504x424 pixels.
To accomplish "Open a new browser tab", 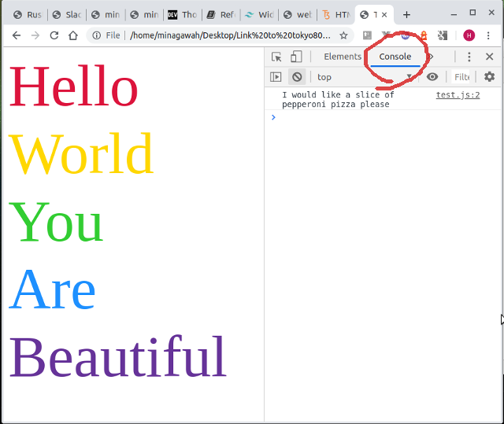I will click(x=406, y=14).
